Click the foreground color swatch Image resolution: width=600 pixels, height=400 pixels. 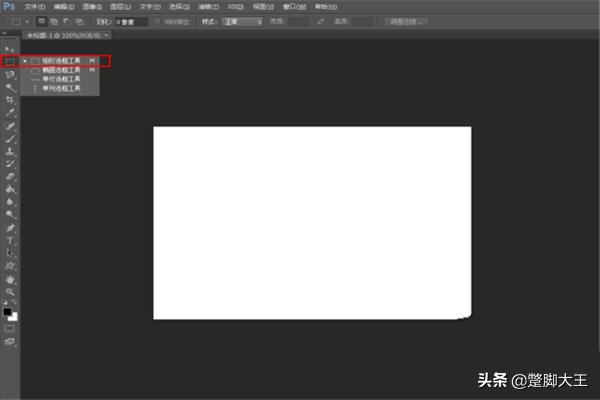[x=8, y=311]
